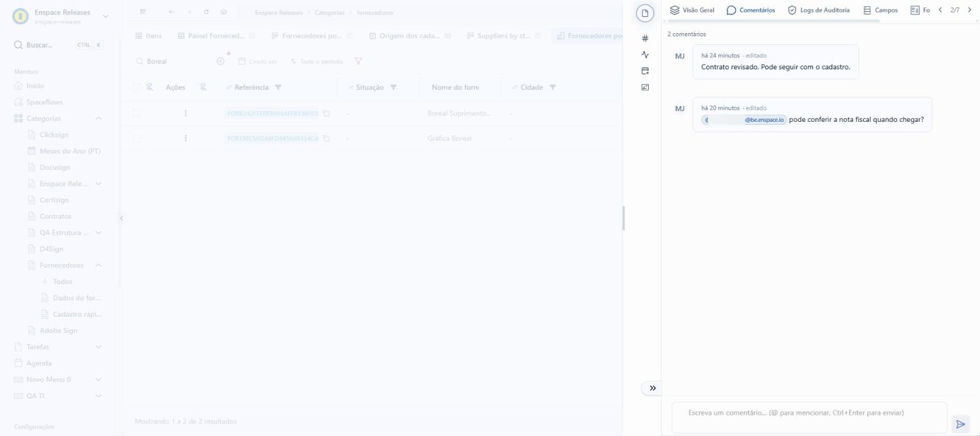Select the Gráfica Boreal row checkbox
The width and height of the screenshot is (980, 436).
coord(137,138)
